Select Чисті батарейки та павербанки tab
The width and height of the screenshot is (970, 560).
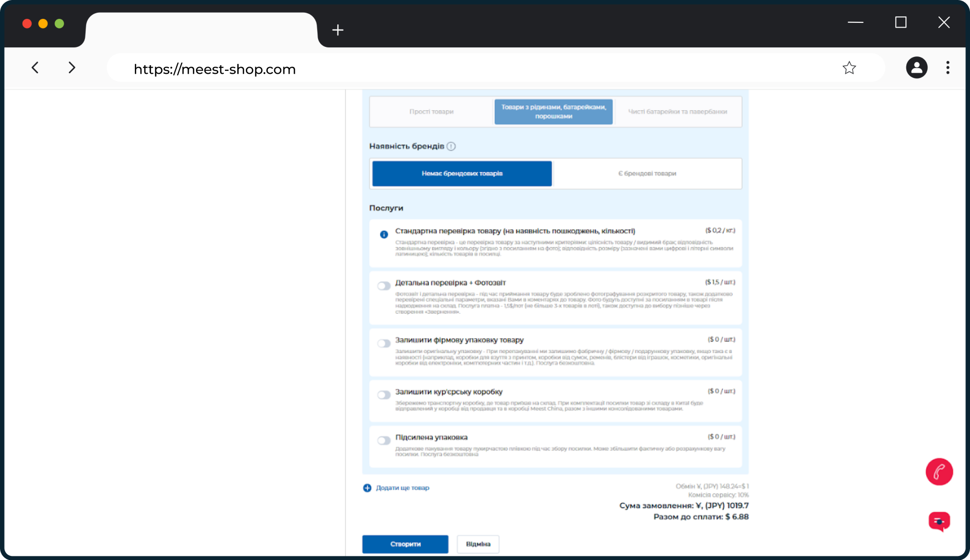[x=677, y=112]
